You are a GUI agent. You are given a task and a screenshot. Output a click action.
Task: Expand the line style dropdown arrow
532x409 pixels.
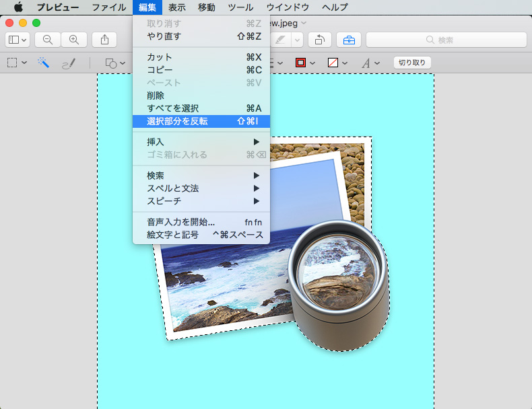pyautogui.click(x=280, y=63)
